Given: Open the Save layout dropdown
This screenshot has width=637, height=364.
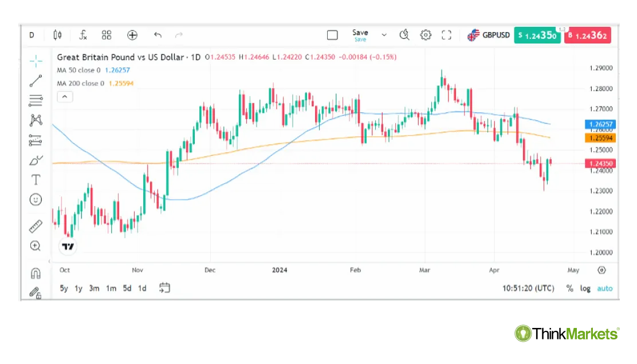Looking at the screenshot, I should (x=383, y=33).
